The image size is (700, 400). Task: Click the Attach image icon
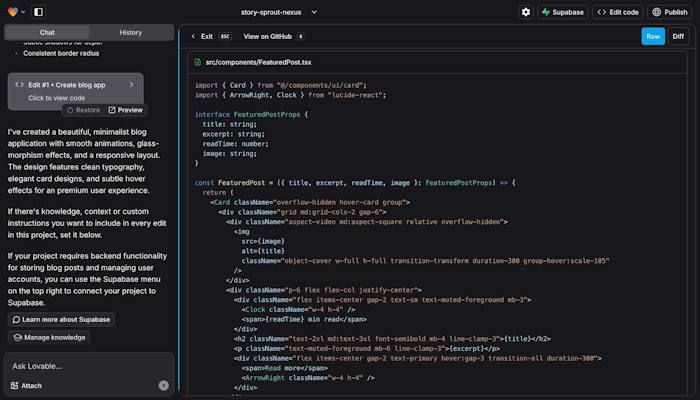pos(14,386)
